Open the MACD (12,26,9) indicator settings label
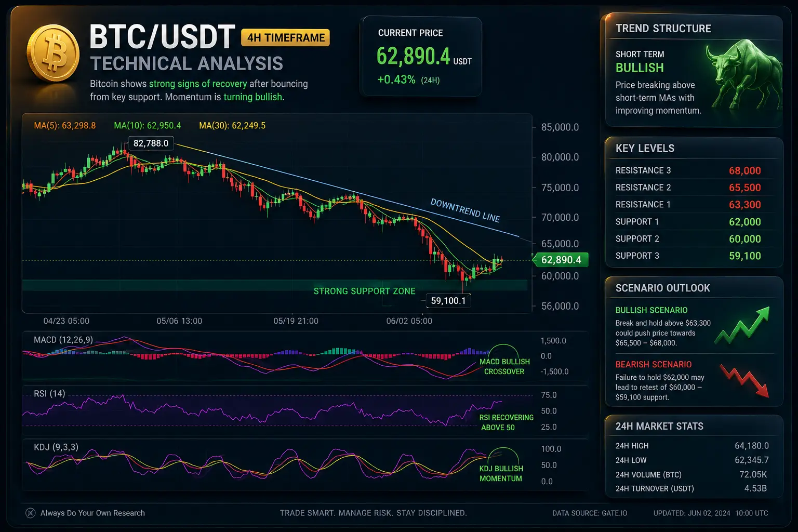Screen dimensions: 798x532 (63, 340)
